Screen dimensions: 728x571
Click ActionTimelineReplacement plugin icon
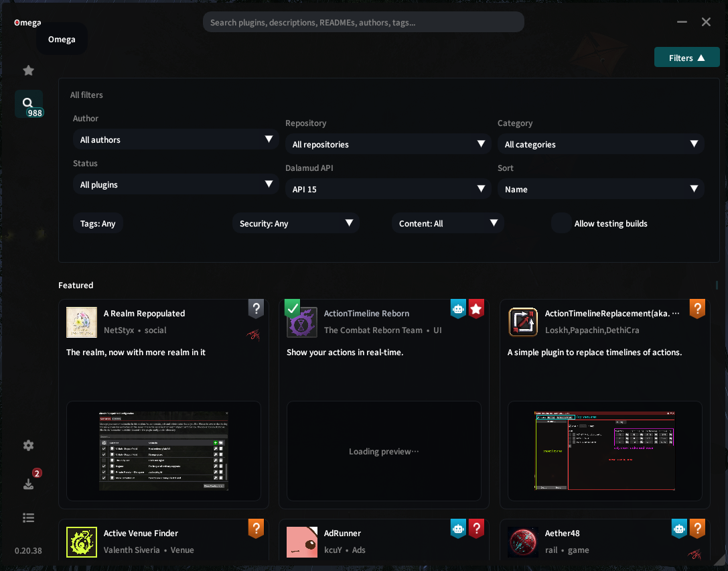[523, 322]
